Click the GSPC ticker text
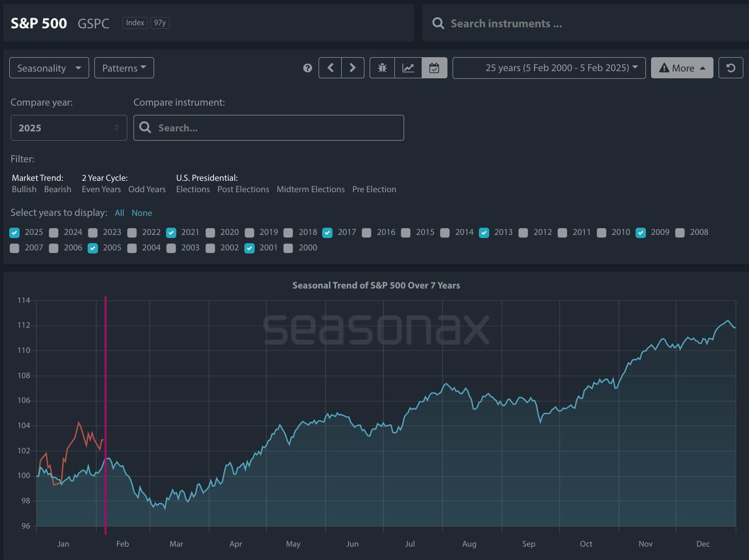The height and width of the screenshot is (560, 749). pos(93,24)
